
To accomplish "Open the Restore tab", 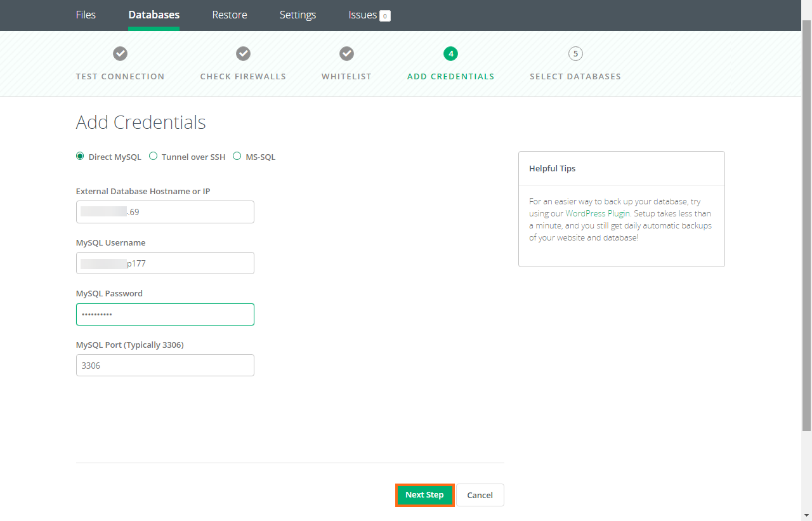I will [229, 15].
